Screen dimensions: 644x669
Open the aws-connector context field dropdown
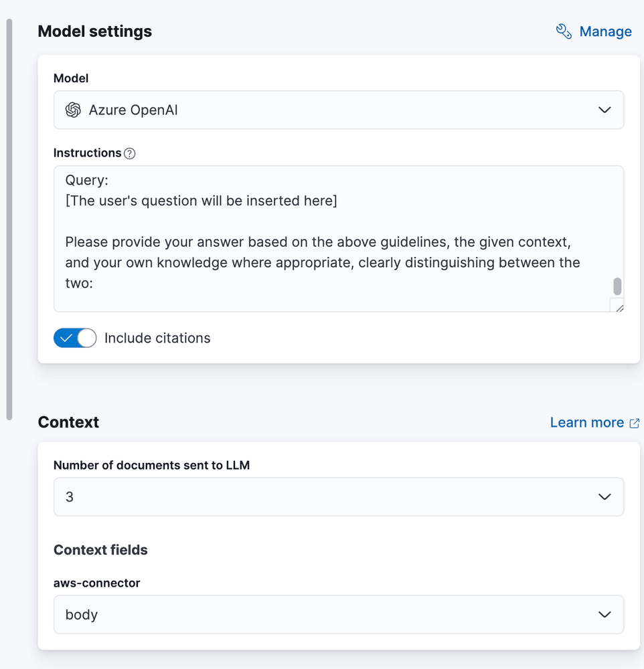point(338,614)
